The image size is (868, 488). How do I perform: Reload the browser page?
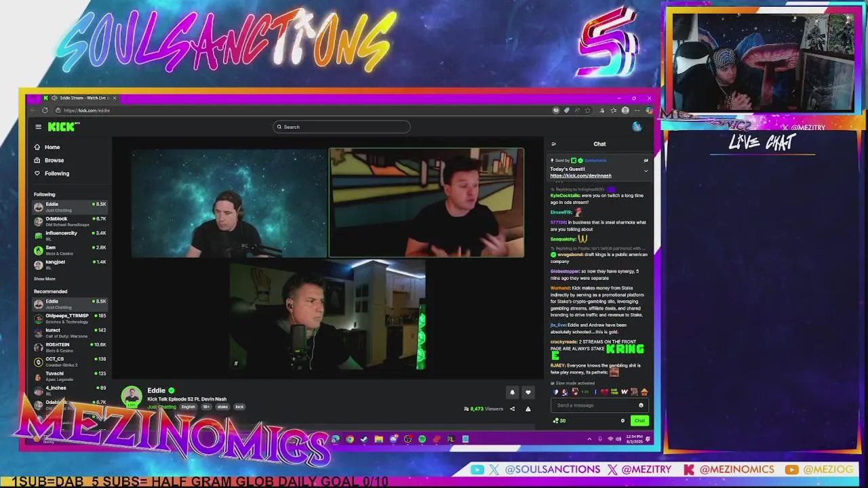[x=45, y=110]
